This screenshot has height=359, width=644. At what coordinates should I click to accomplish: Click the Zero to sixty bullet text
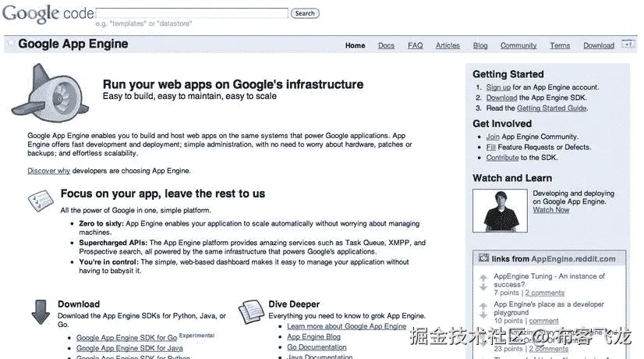tap(249, 228)
